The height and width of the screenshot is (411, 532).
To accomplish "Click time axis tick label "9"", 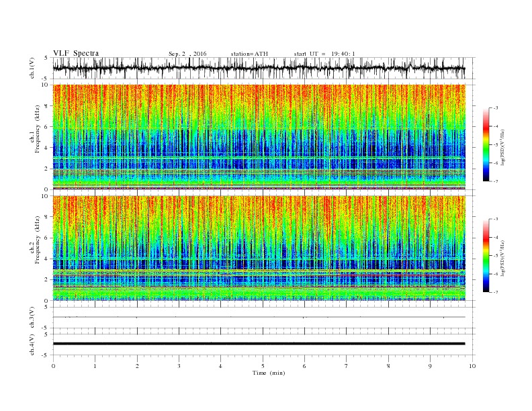I will 430,366.
